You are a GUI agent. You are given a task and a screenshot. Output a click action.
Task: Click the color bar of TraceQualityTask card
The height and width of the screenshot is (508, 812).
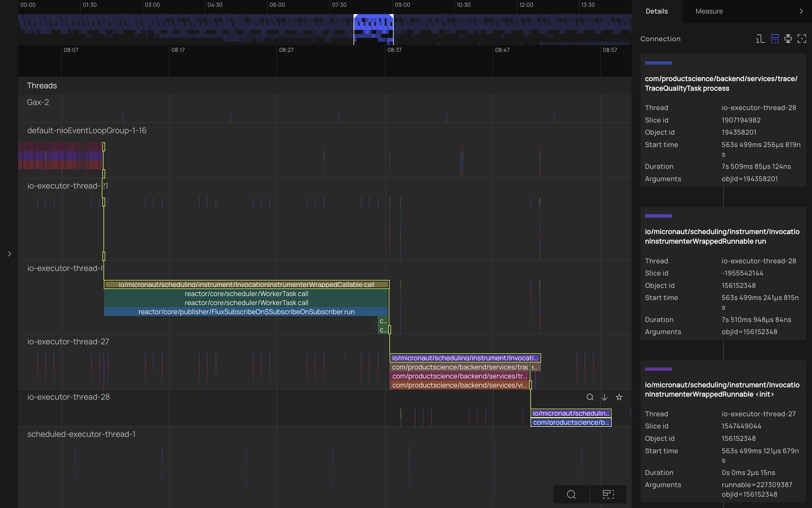[x=658, y=63]
